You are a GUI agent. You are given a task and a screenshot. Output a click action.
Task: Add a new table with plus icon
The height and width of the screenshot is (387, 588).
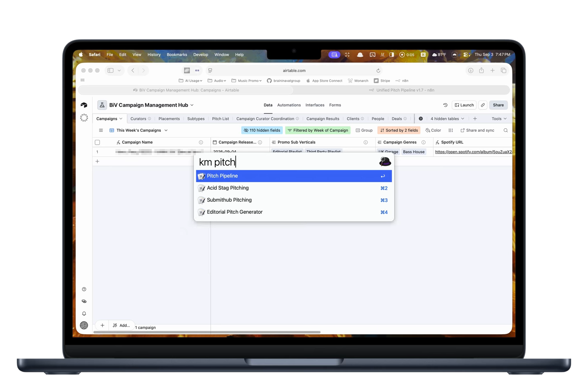(x=475, y=119)
